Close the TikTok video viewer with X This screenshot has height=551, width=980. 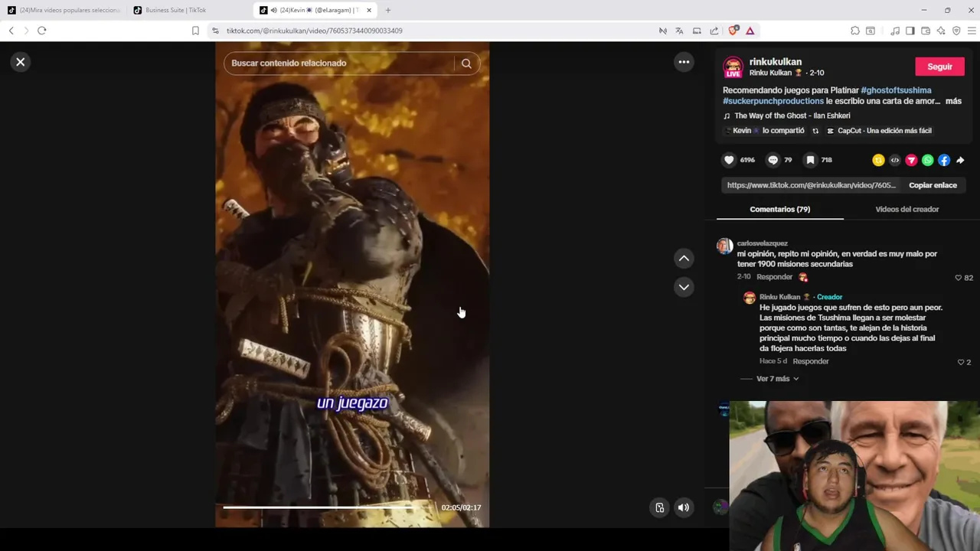click(21, 62)
